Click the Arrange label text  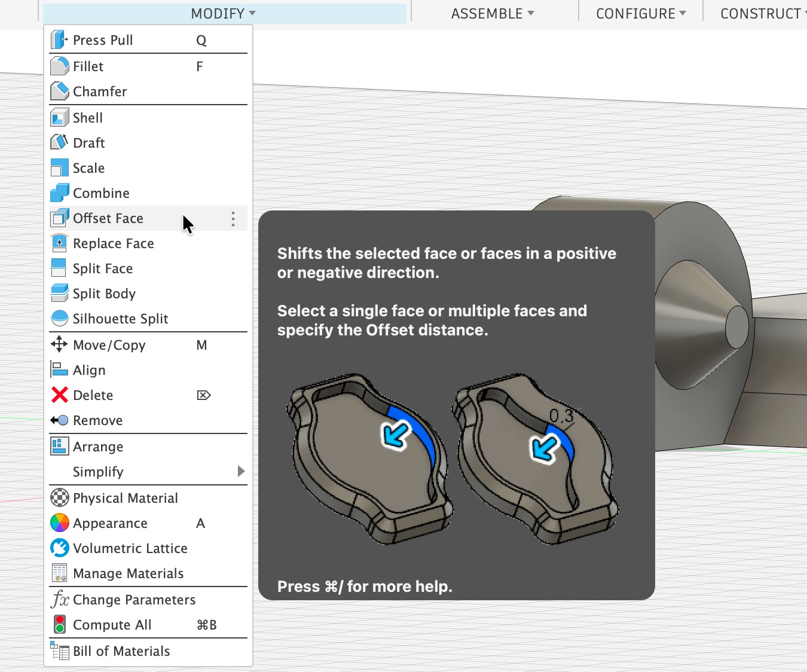[98, 447]
